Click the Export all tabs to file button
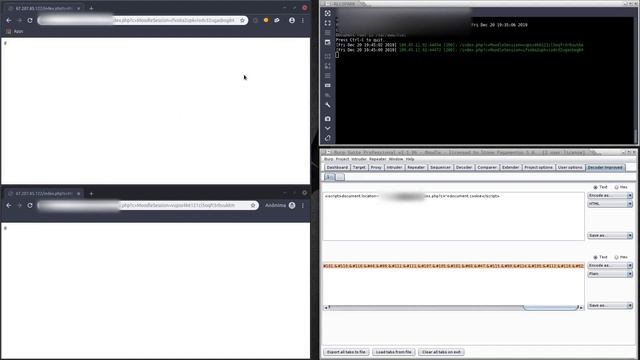640x360 pixels. [x=346, y=352]
